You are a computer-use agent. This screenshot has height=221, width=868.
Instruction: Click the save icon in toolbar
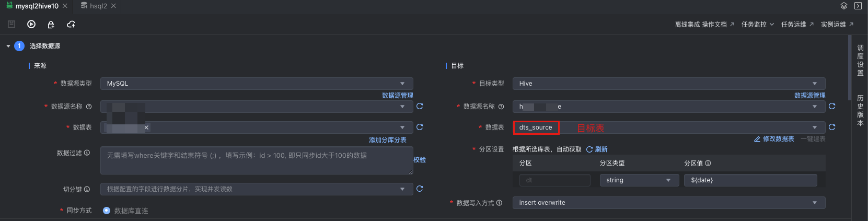[11, 24]
